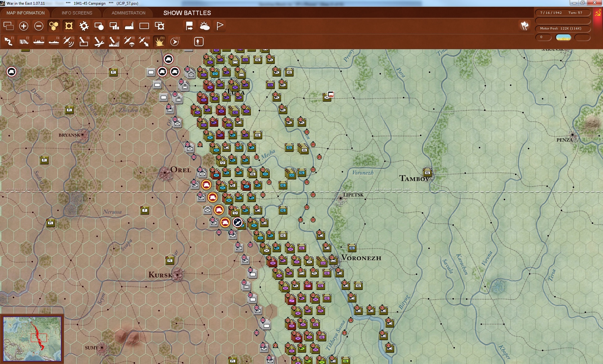This screenshot has height=364, width=603.
Task: Toggle the enemy hexes display icon
Action: [69, 26]
